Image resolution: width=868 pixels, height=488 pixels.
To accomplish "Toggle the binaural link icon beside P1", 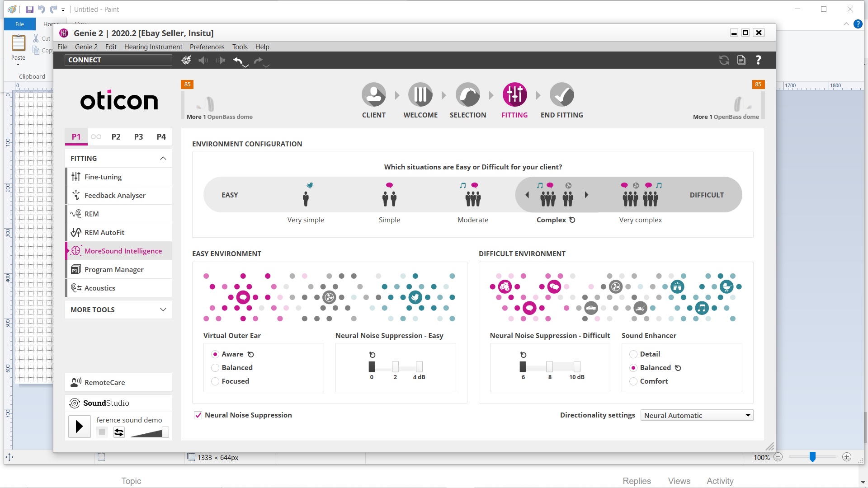I will pos(96,136).
